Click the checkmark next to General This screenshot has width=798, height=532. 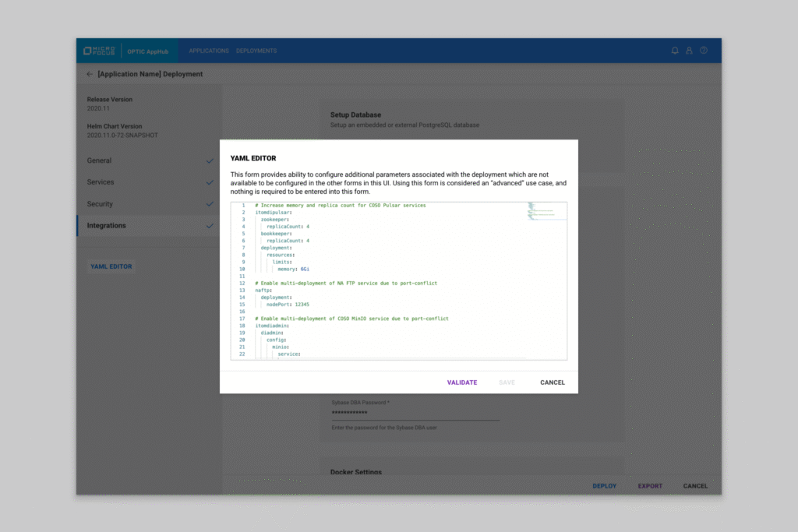(x=210, y=161)
